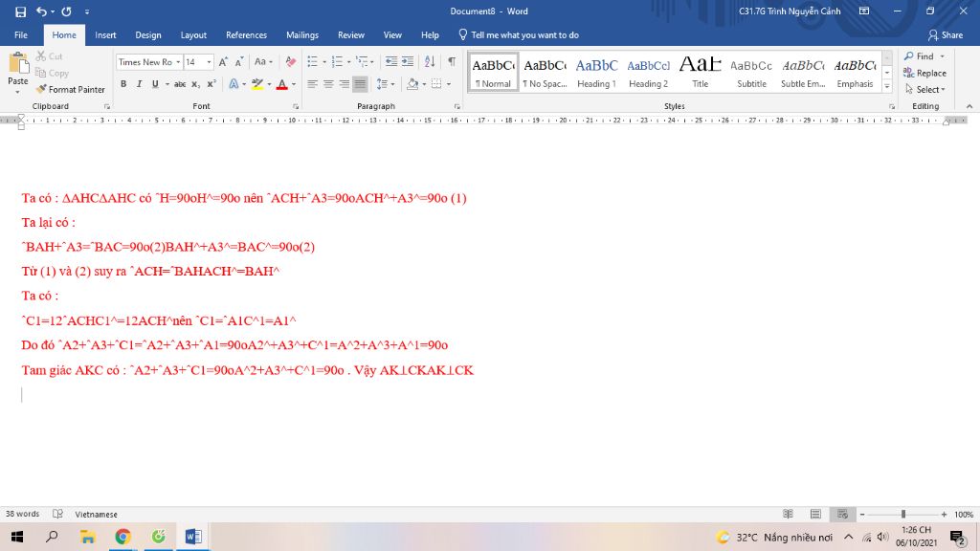Viewport: 980px width, 551px height.
Task: Switch to the Design tab
Action: 148,35
